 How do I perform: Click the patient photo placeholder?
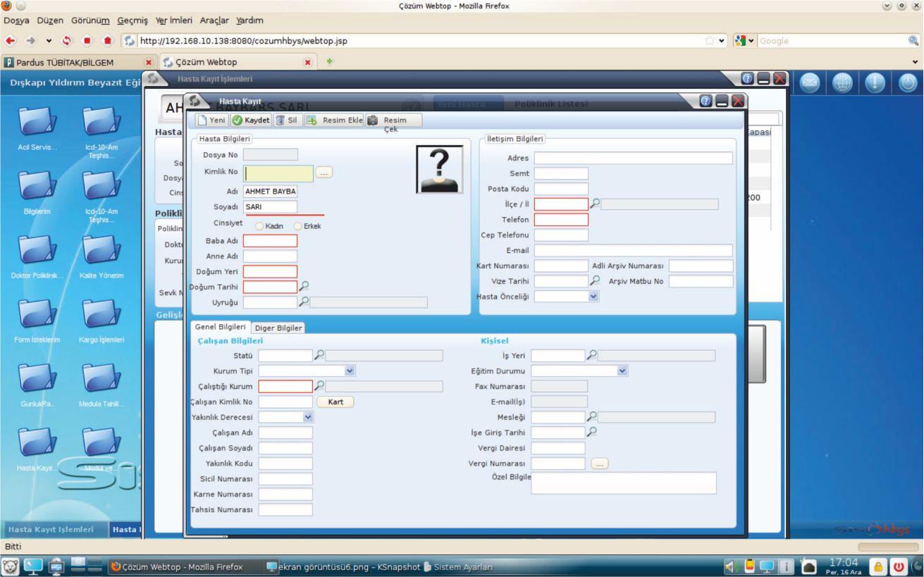[x=439, y=170]
